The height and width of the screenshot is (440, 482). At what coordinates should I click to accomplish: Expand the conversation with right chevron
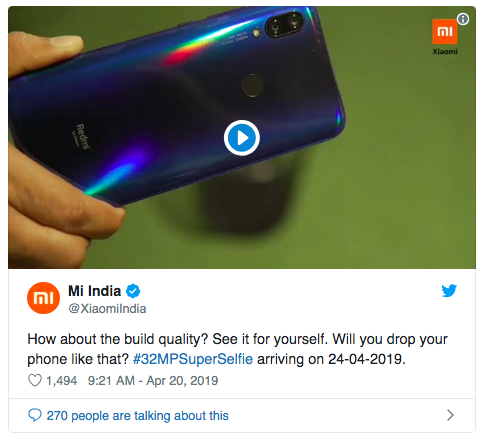(450, 415)
